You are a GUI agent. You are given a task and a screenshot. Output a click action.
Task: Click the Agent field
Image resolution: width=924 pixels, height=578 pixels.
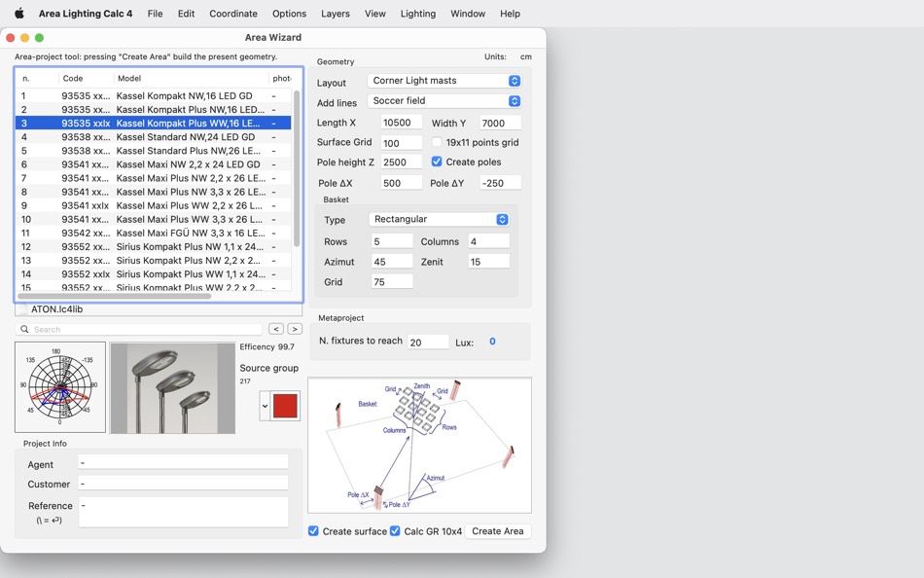(x=183, y=463)
